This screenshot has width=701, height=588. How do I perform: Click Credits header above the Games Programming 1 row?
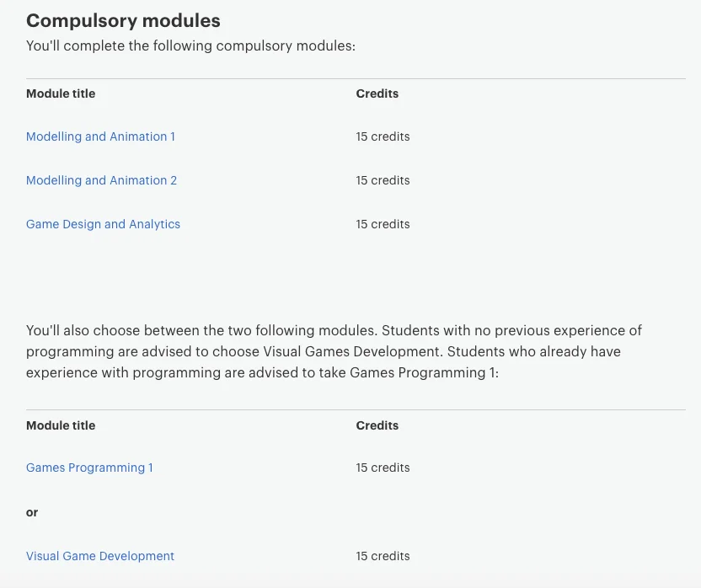click(377, 425)
